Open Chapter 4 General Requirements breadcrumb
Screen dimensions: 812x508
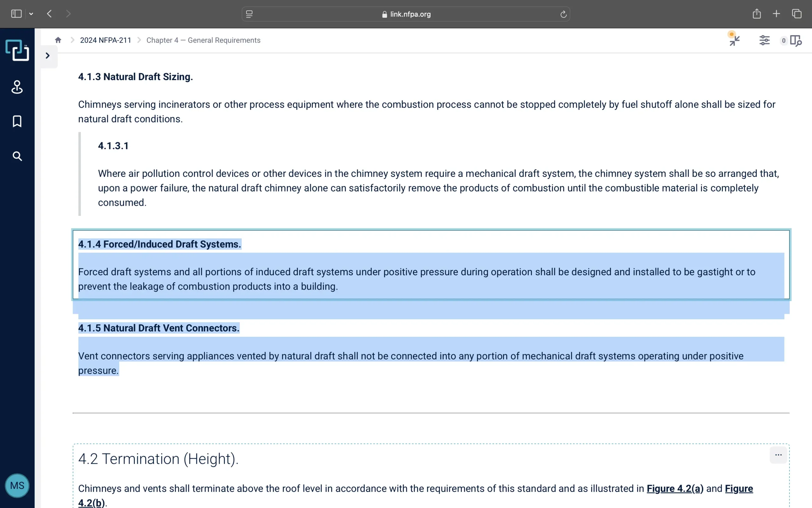(203, 40)
